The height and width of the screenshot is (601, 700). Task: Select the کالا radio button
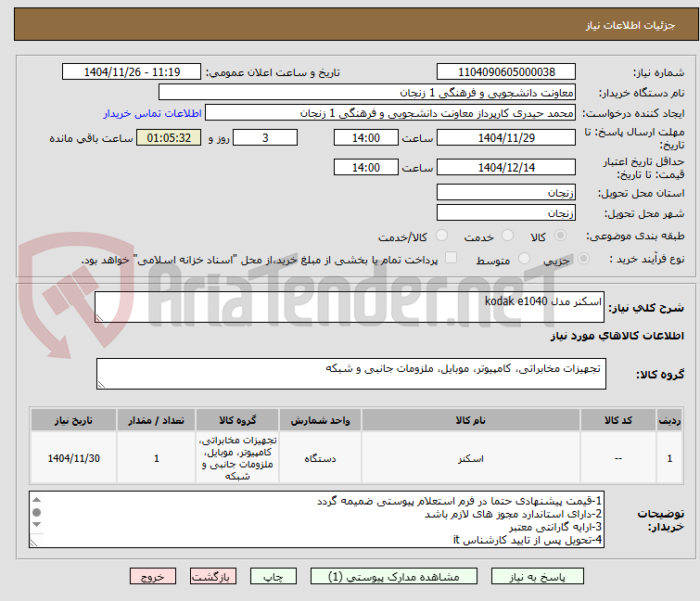560,236
